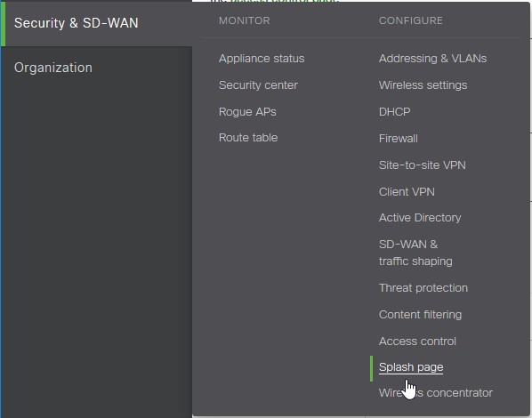Screen dimensions: 532x418
Task: Open Wireless concentrator settings
Action: (x=436, y=393)
